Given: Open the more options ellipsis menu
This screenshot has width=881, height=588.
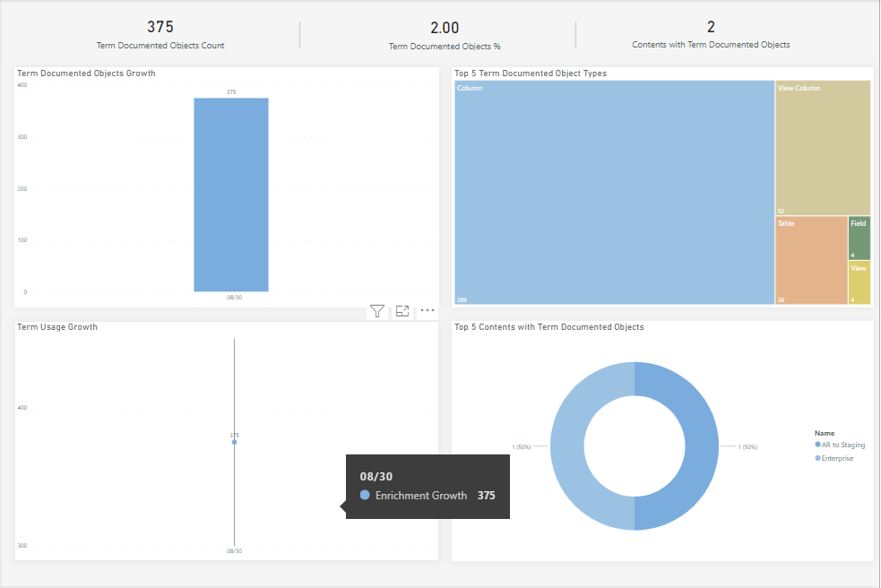Looking at the screenshot, I should click(428, 311).
